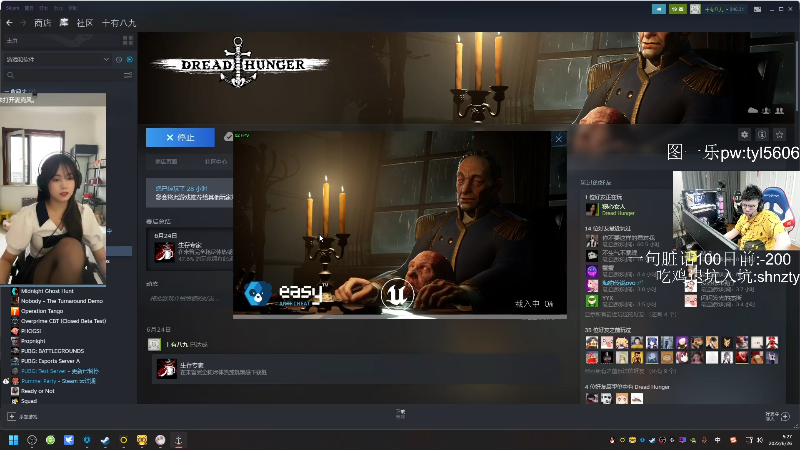Open the 十有八九 profile tab
The width and height of the screenshot is (800, 450).
tap(119, 23)
